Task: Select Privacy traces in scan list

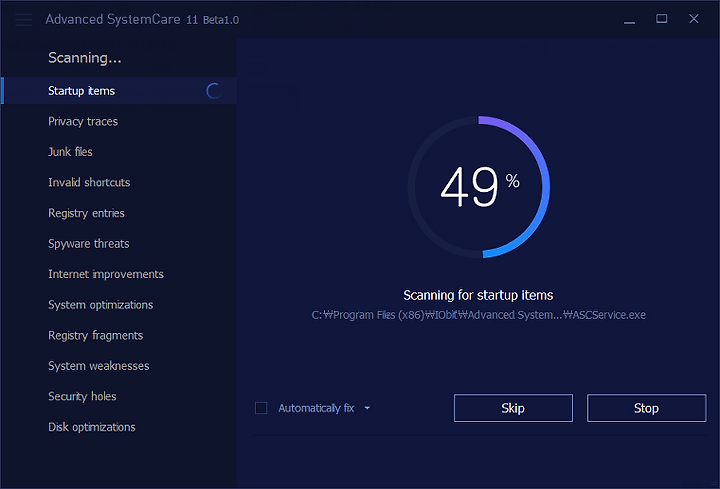Action: [83, 122]
